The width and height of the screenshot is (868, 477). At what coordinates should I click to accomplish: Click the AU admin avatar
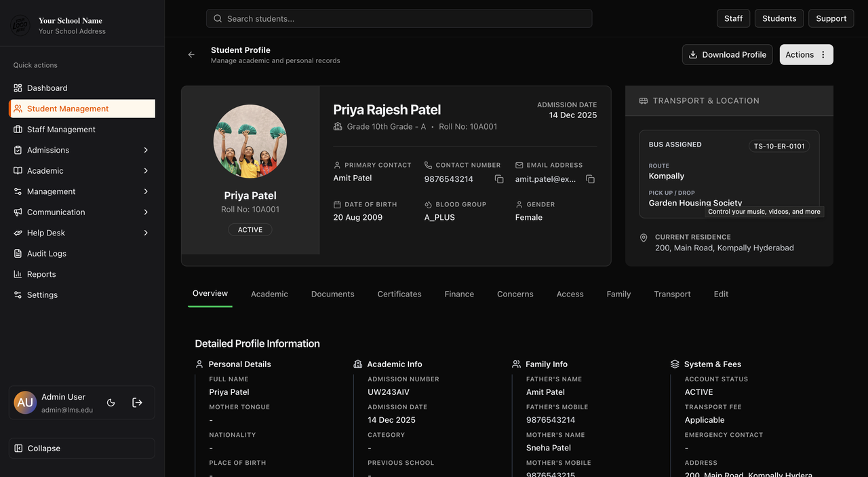pyautogui.click(x=25, y=402)
